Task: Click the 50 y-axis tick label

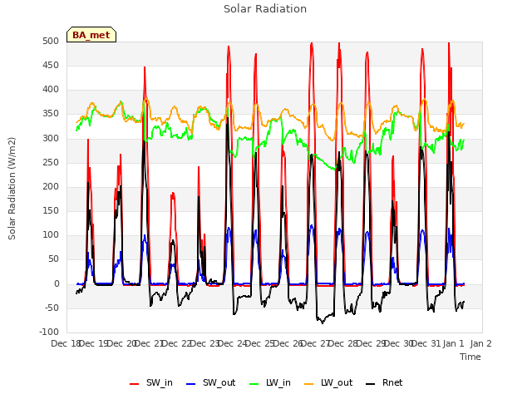Action: point(53,259)
